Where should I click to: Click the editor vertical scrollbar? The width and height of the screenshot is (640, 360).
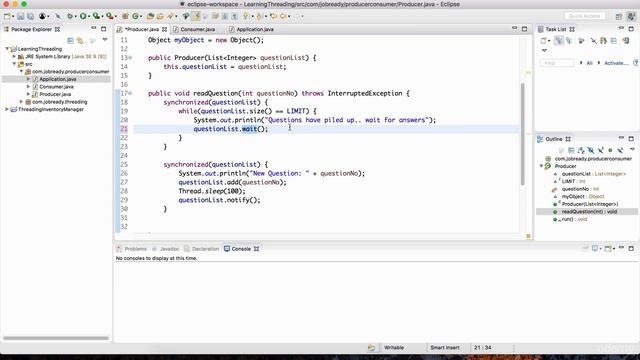(522, 134)
